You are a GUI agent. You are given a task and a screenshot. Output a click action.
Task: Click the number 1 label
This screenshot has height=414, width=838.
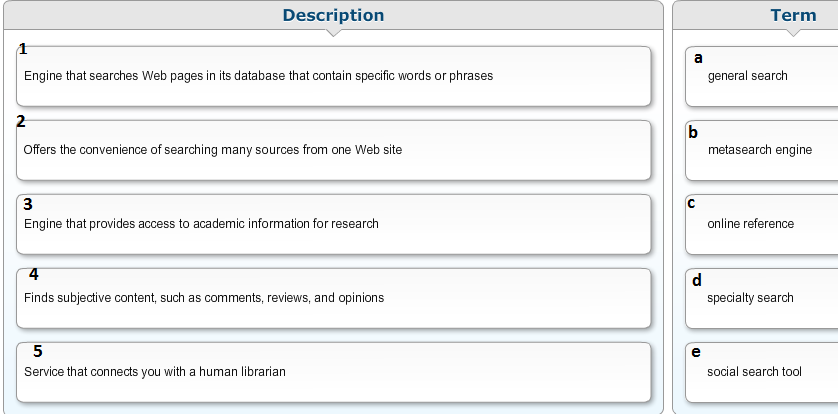click(x=23, y=49)
